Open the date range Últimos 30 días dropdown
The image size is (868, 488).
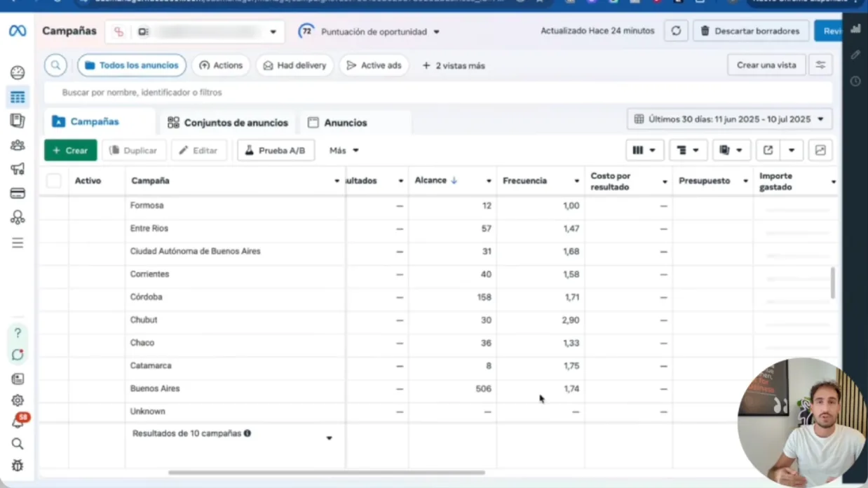[x=730, y=119]
